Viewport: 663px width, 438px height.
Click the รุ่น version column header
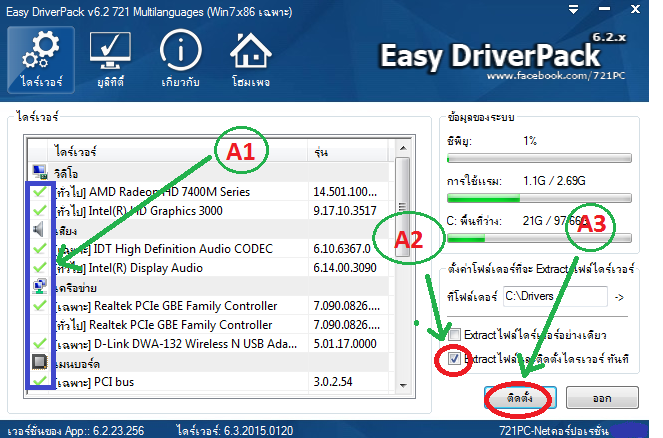[x=348, y=151]
